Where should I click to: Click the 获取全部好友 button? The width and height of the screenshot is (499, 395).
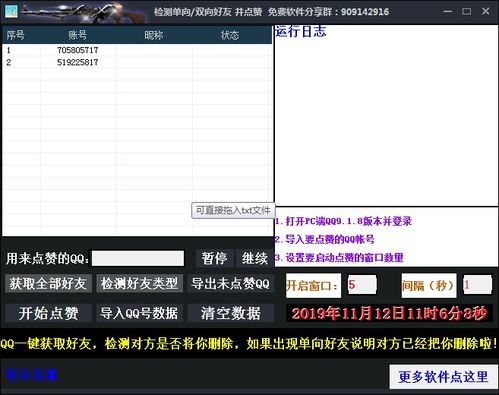tap(48, 284)
